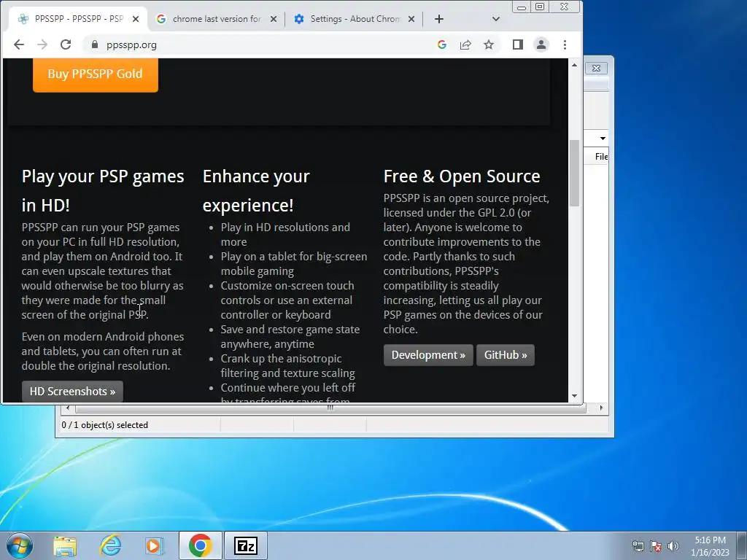
Task: Click the vertical scrollbar thumb in Chrome
Action: (x=575, y=173)
